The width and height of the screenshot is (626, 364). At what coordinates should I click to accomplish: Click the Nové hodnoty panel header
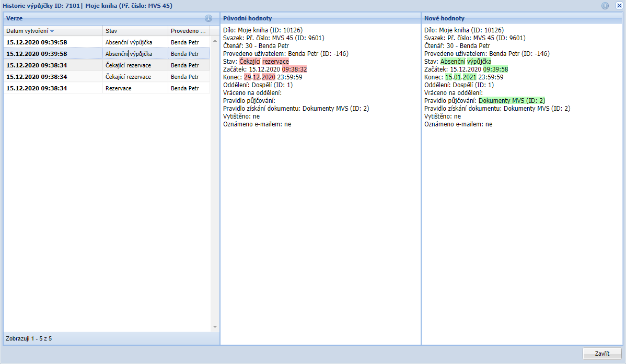(444, 18)
